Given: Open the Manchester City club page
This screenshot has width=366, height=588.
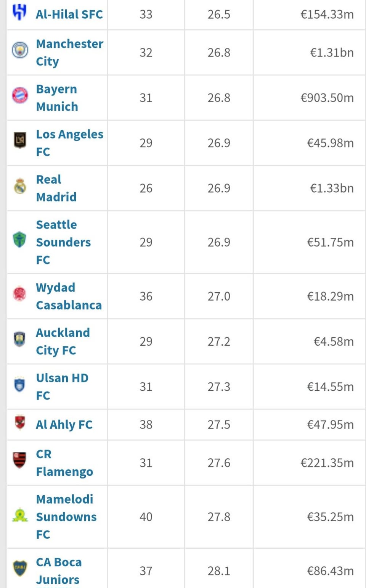Looking at the screenshot, I should [69, 53].
